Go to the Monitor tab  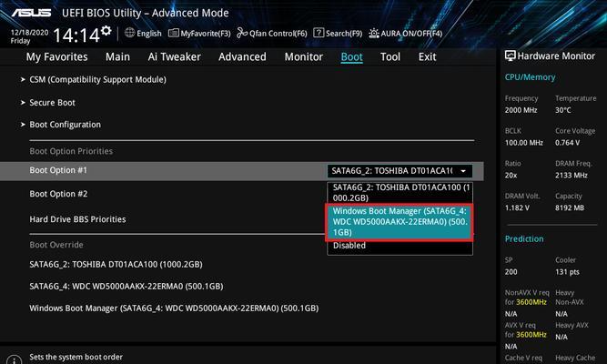pyautogui.click(x=304, y=57)
